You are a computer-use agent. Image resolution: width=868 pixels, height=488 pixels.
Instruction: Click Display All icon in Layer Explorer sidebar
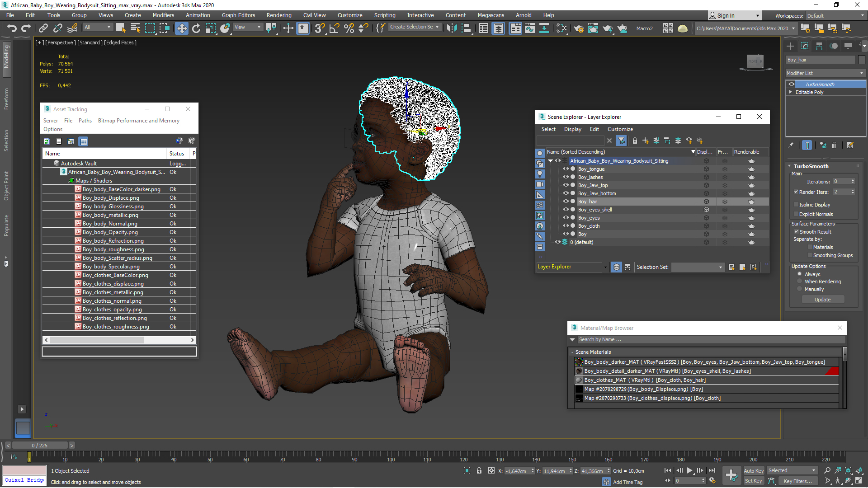540,153
